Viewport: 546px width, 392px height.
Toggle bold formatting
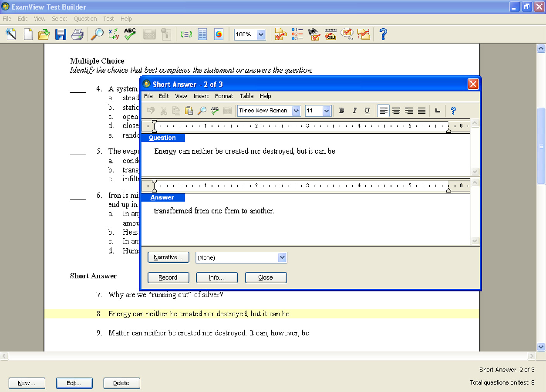pos(341,111)
